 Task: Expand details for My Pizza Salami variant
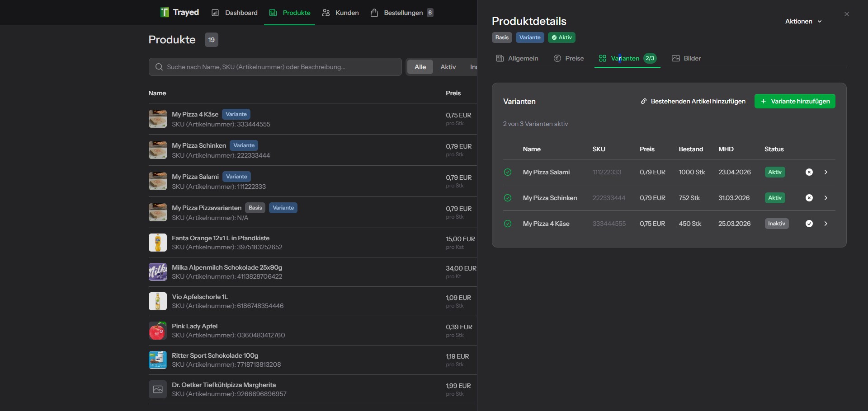(826, 172)
